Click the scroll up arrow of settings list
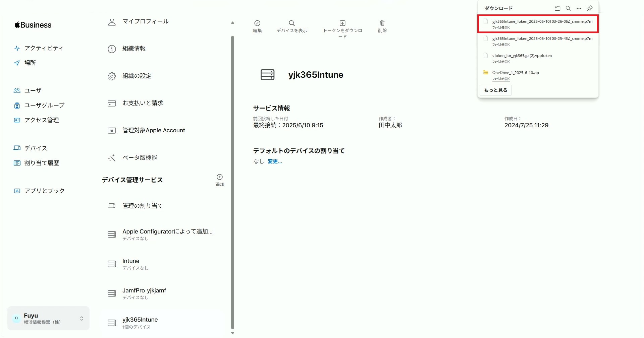This screenshot has width=644, height=338. (232, 23)
